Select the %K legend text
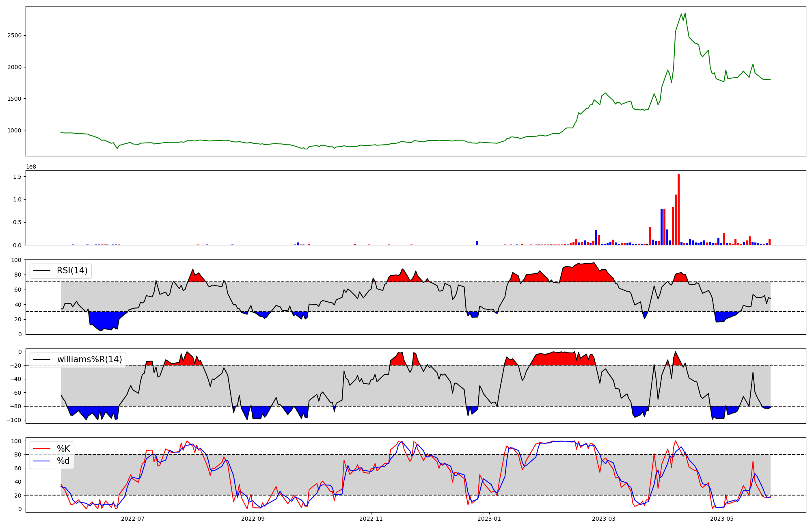The image size is (812, 528). pos(63,449)
